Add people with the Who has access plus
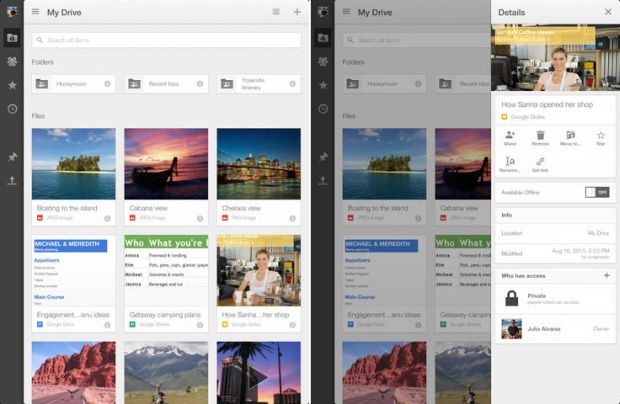 pos(607,275)
